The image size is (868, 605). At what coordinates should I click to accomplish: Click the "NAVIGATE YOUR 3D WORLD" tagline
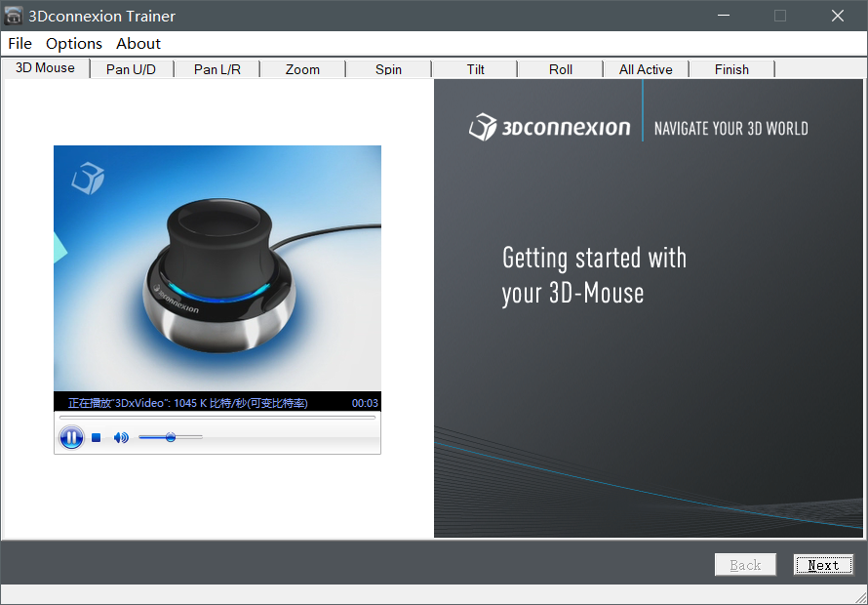click(x=730, y=129)
